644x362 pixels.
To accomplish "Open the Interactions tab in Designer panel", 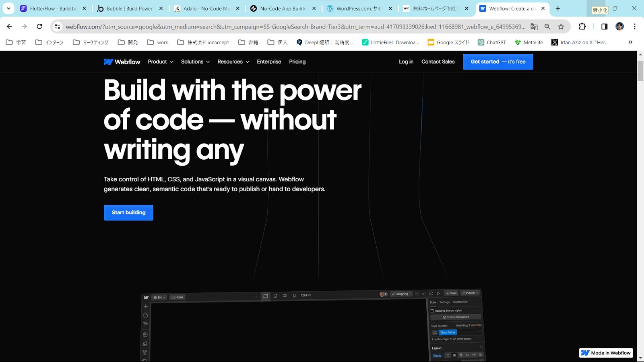I will (x=460, y=302).
